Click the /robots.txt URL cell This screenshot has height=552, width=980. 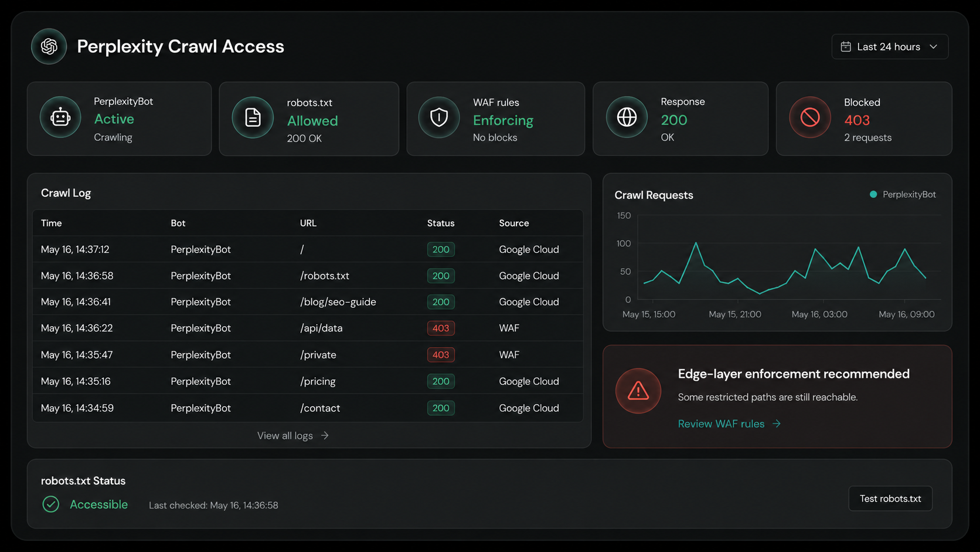pyautogui.click(x=325, y=276)
